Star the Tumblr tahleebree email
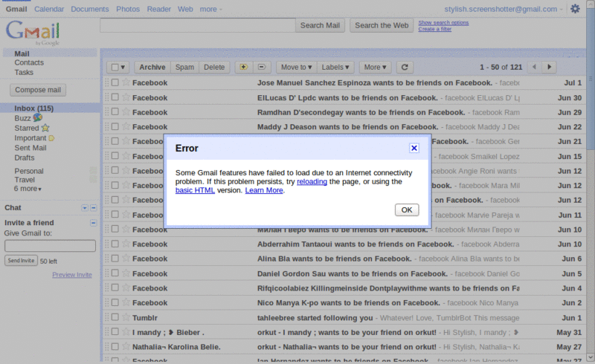The image size is (595, 364). (126, 317)
